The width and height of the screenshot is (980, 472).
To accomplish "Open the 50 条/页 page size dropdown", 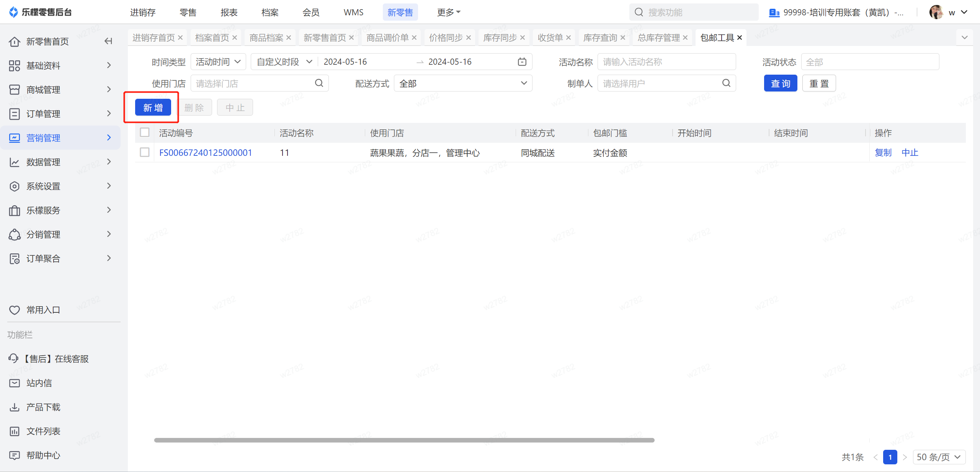I will click(x=939, y=457).
